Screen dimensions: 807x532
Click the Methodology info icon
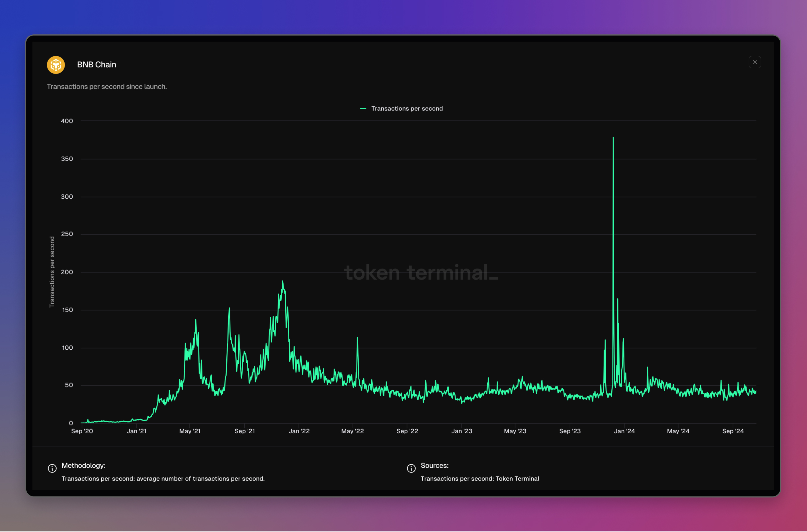(52, 469)
